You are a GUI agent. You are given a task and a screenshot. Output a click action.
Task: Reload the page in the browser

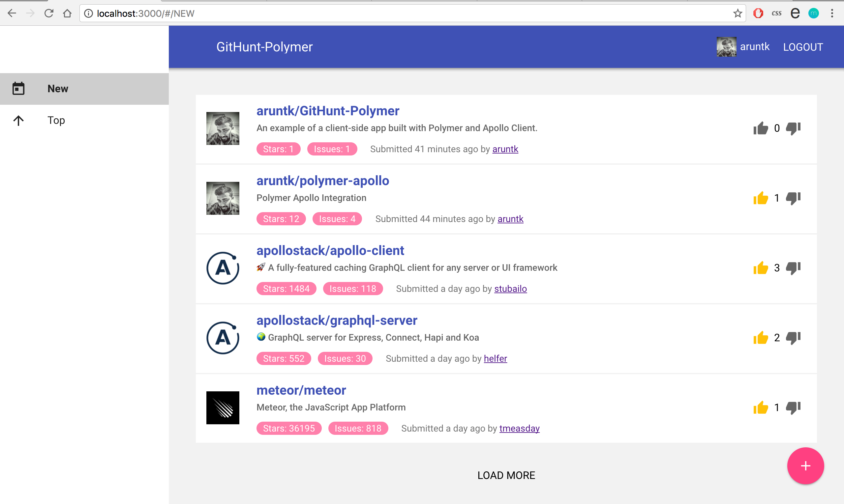[49, 14]
